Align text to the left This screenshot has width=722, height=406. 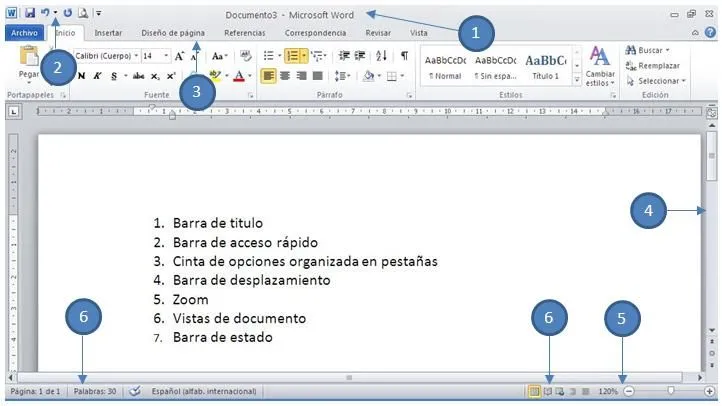coord(268,76)
